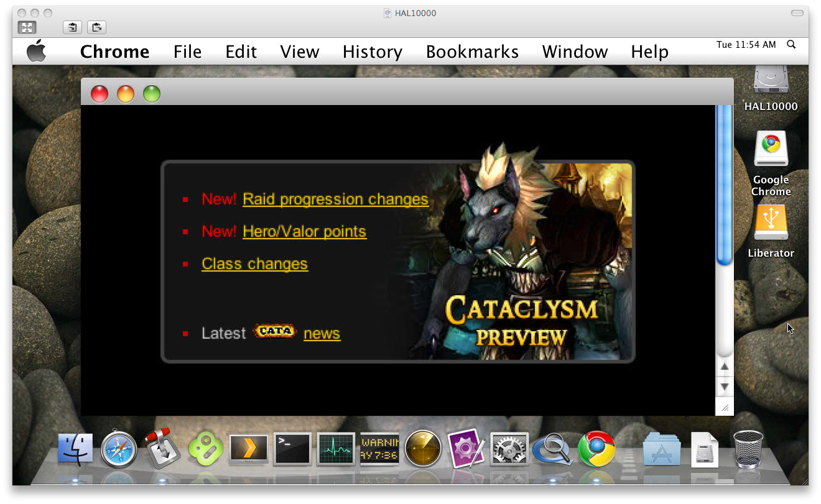Open the Hero/Valor points link
821x504 pixels.
click(304, 232)
